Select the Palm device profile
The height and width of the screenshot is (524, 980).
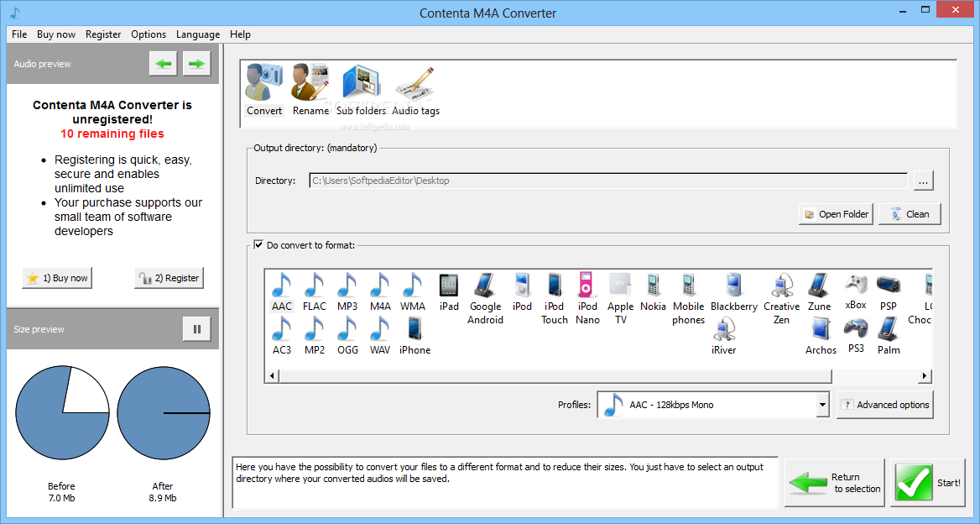tap(888, 336)
